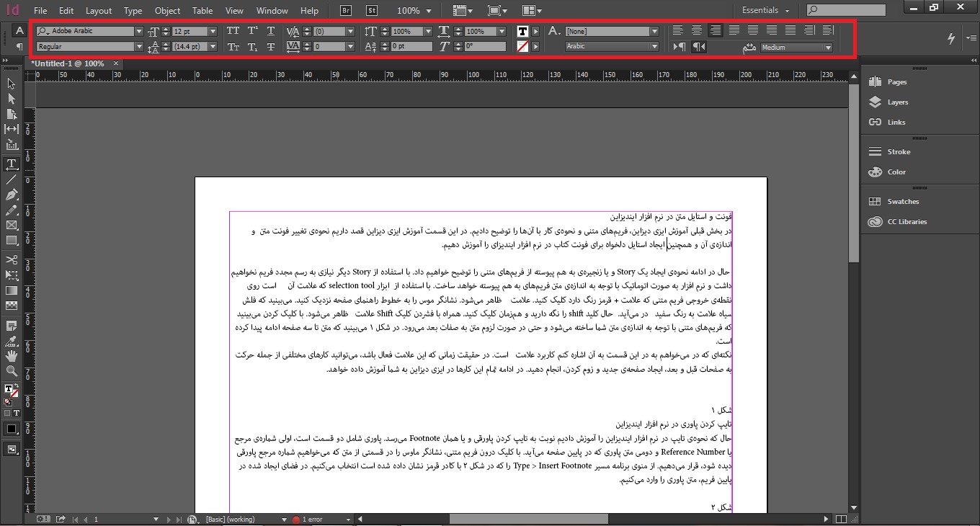Click the toolbox fill and stroke swatch
Image resolution: width=980 pixels, height=526 pixels.
click(x=12, y=391)
